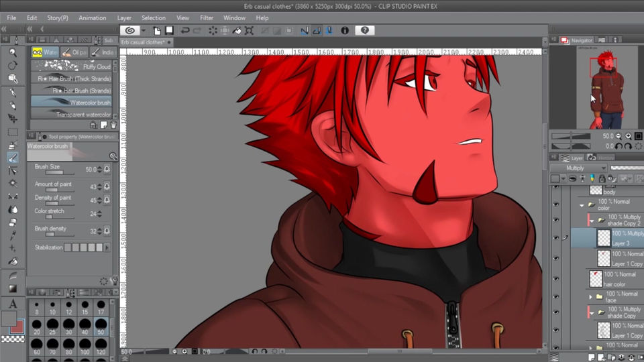Hide Layer 3 with its eye icon

(x=556, y=237)
